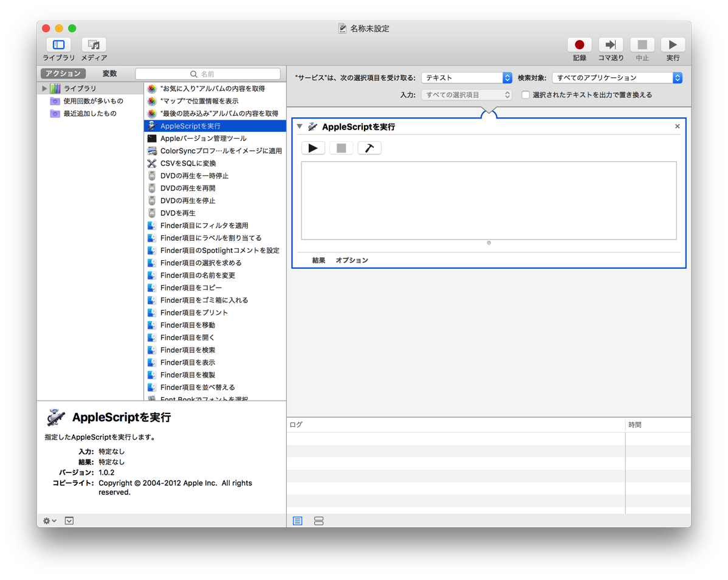Select Finder項目を表示 action
Viewport: 728px width, 580px height.
point(215,362)
